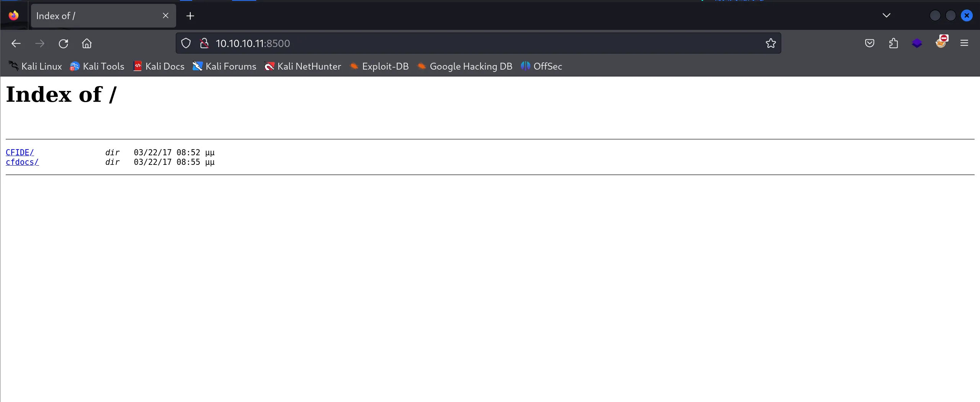Bookmark this page with the star
The height and width of the screenshot is (402, 980).
(771, 44)
